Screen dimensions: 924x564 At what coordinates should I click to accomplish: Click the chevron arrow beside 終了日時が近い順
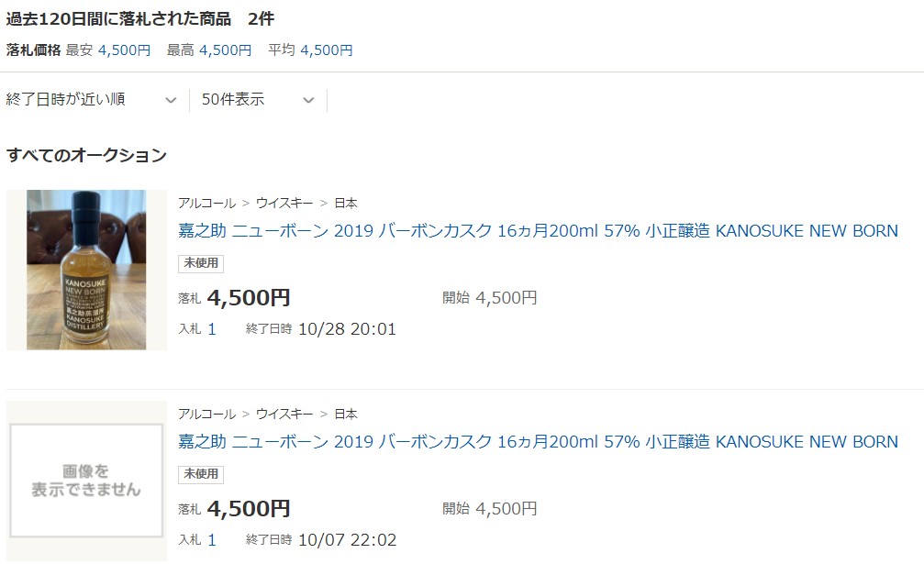click(x=171, y=100)
